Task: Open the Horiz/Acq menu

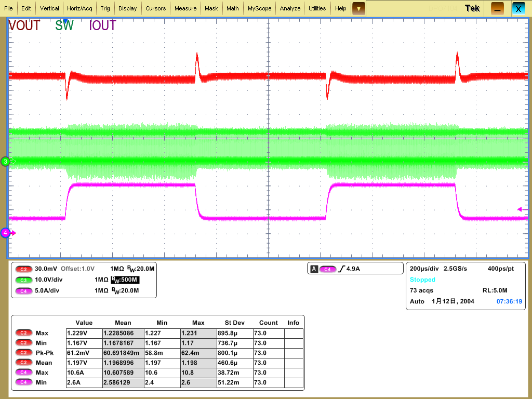Action: point(79,8)
